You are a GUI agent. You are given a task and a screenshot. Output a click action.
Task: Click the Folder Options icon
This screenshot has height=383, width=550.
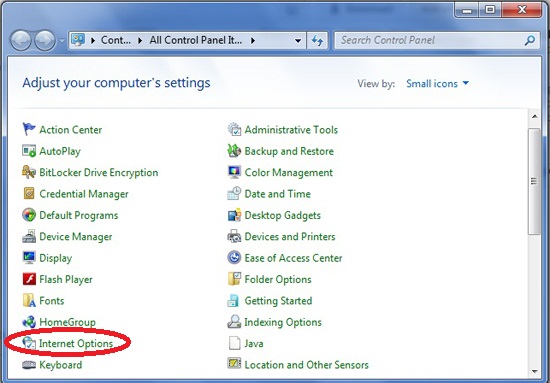pos(234,279)
